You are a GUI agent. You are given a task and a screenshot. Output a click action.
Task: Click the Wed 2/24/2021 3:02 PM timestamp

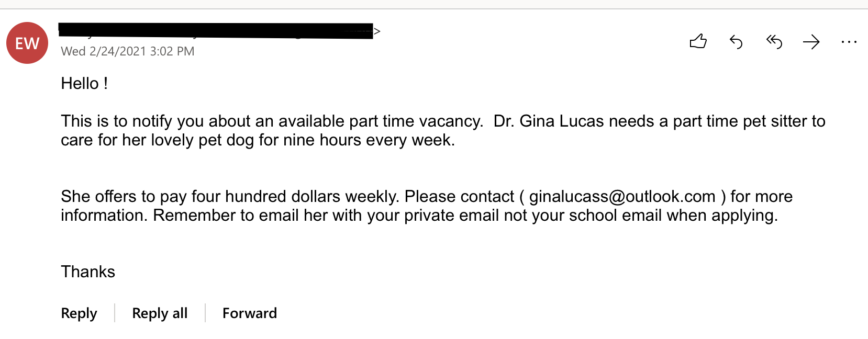[x=128, y=51]
